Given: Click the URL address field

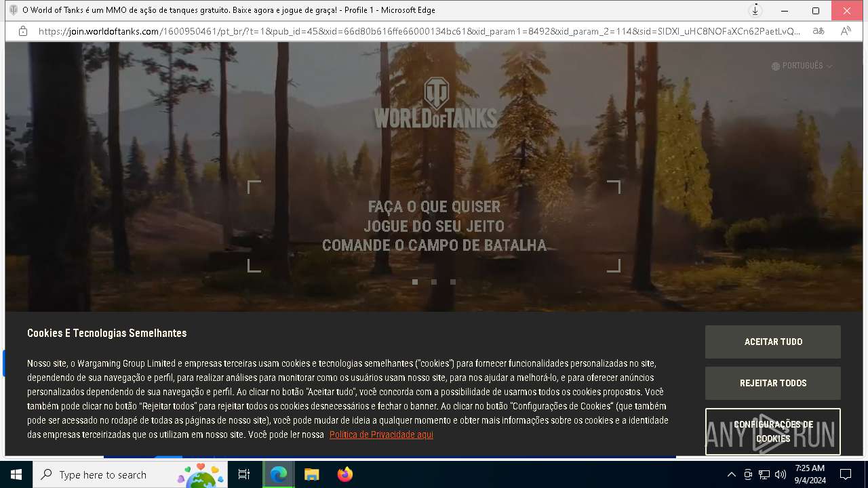Looking at the screenshot, I should (419, 31).
